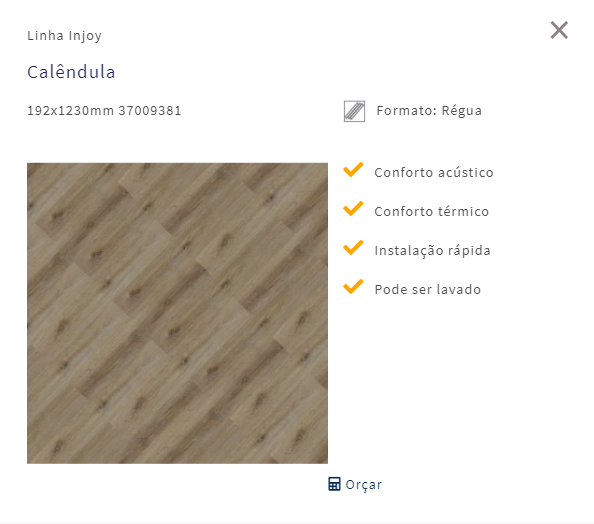This screenshot has width=594, height=524.
Task: Open the Calêndula wood flooring image
Action: (x=177, y=313)
